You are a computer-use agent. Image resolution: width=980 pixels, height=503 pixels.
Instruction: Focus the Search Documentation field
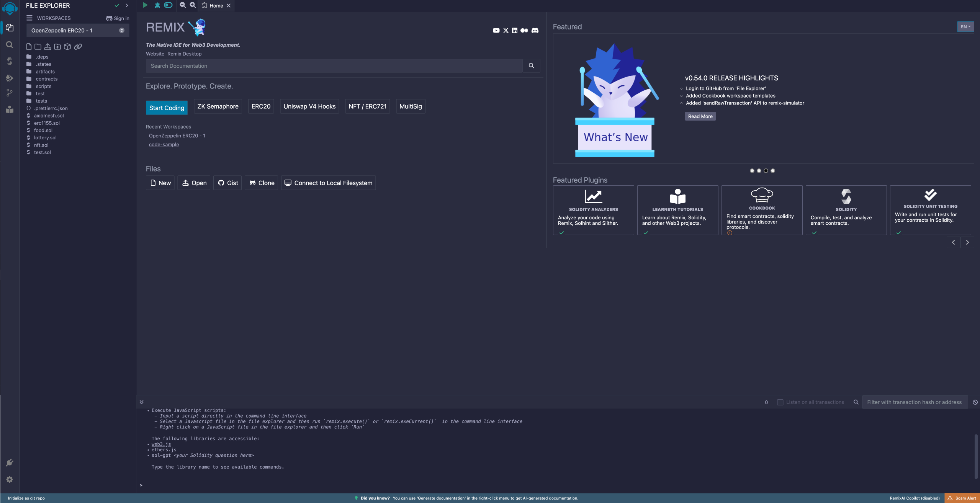pyautogui.click(x=334, y=66)
